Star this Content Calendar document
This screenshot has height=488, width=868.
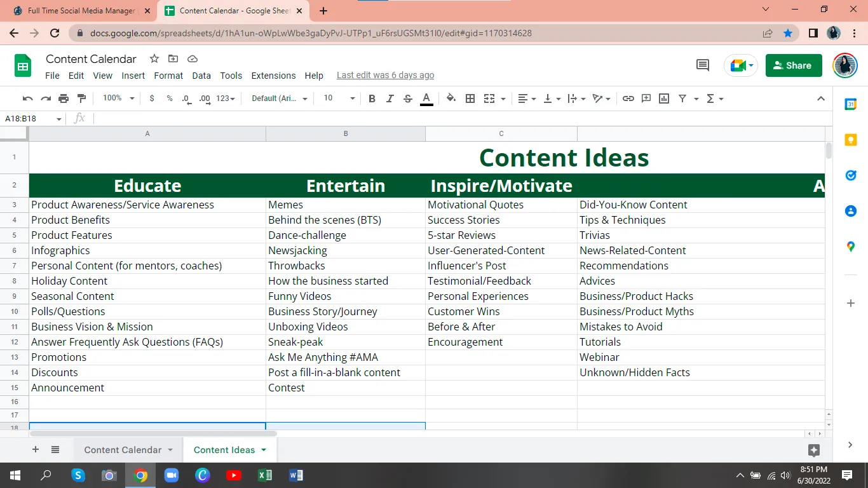154,59
